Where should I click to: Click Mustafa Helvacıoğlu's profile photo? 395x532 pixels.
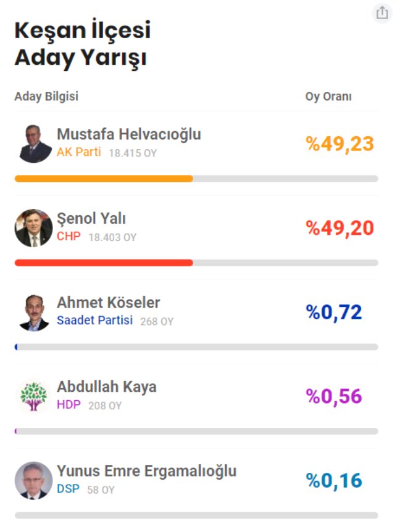coord(33,144)
